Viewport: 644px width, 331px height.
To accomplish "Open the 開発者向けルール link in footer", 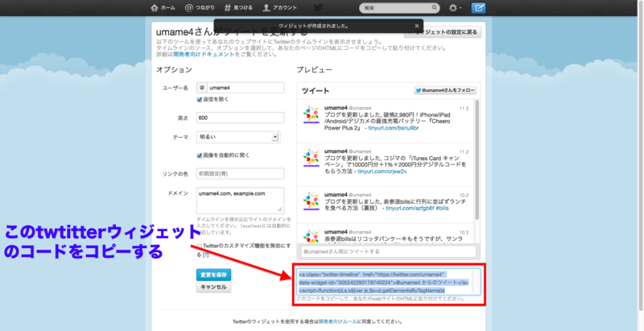I will (x=337, y=321).
